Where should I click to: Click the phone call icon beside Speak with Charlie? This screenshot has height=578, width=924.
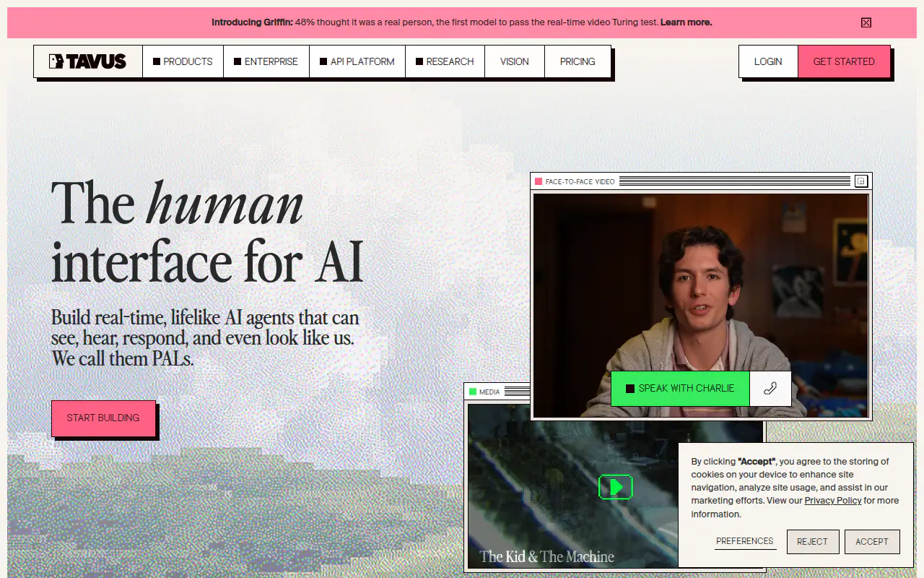click(x=770, y=389)
